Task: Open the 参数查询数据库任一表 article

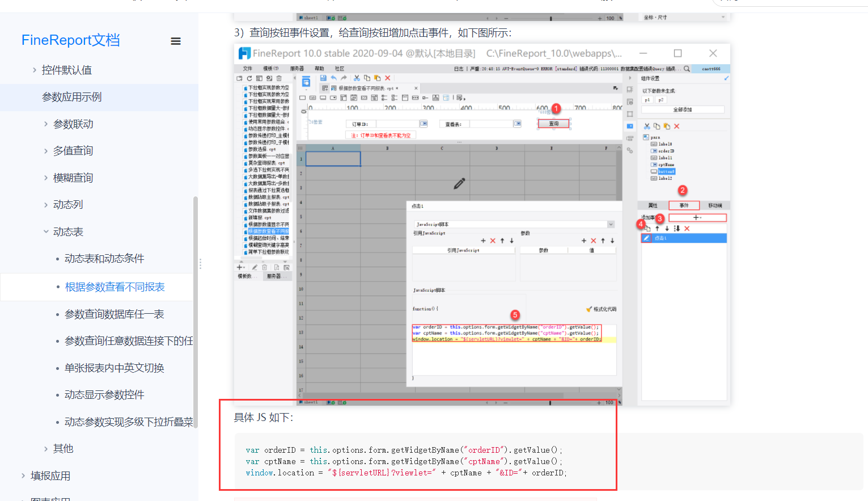Action: (x=115, y=314)
